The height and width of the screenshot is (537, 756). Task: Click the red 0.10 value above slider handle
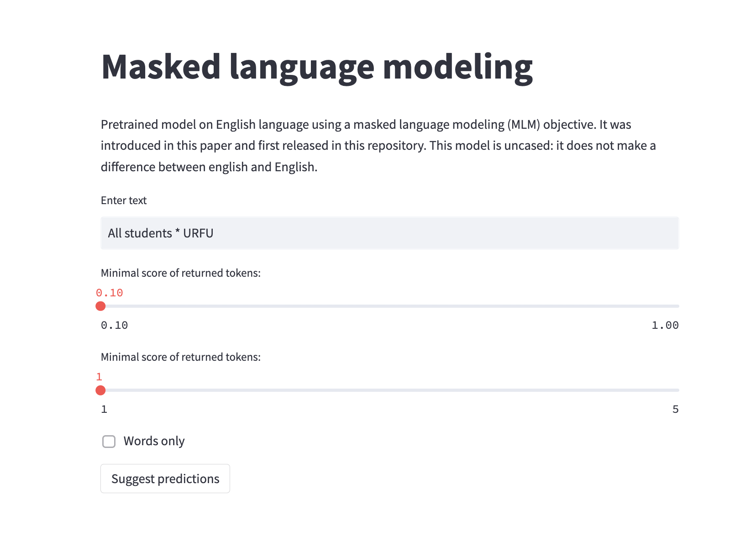pos(110,293)
